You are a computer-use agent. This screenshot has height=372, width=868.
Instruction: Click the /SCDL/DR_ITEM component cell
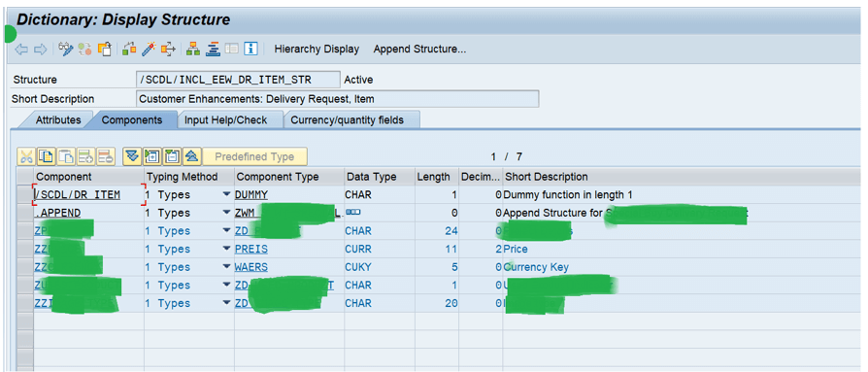tap(89, 195)
